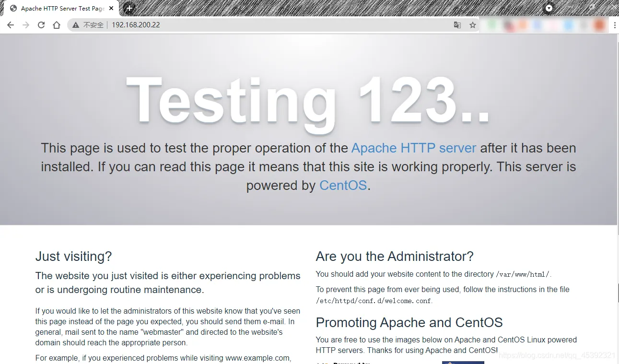The image size is (619, 364).
Task: Click the "Just visiting?" heading
Action: (73, 257)
